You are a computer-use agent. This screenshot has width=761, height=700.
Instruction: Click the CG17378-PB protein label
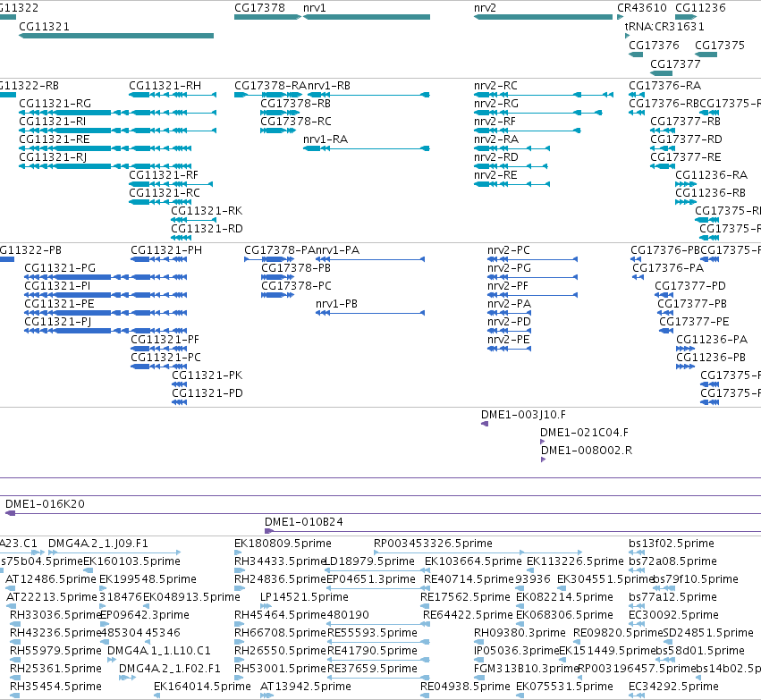(x=296, y=268)
